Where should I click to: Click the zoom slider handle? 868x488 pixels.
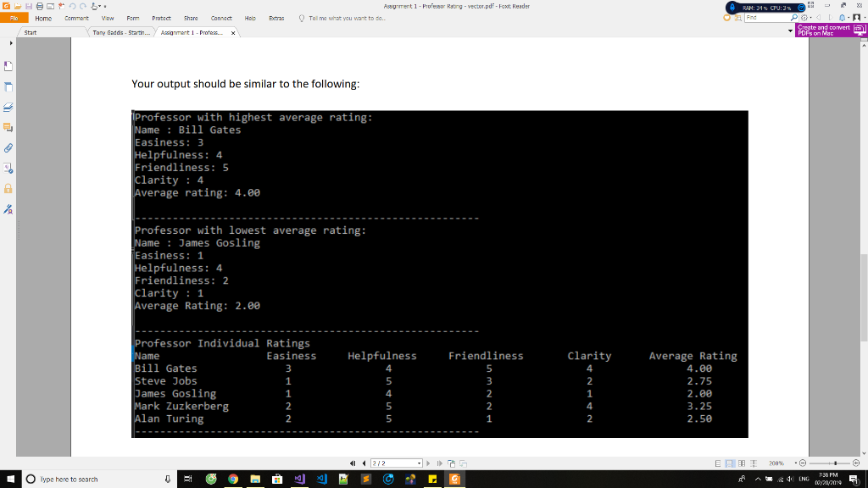835,463
